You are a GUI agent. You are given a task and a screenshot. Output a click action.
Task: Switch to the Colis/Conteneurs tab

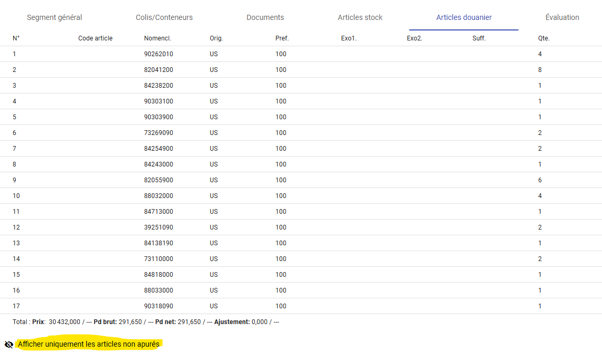(164, 17)
